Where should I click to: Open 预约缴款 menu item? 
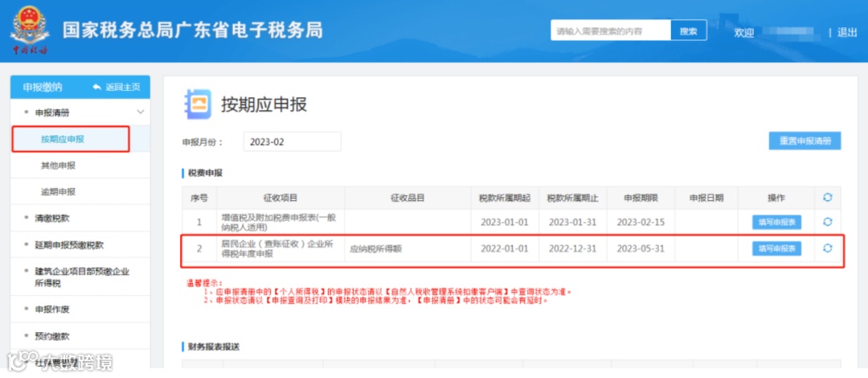(52, 336)
